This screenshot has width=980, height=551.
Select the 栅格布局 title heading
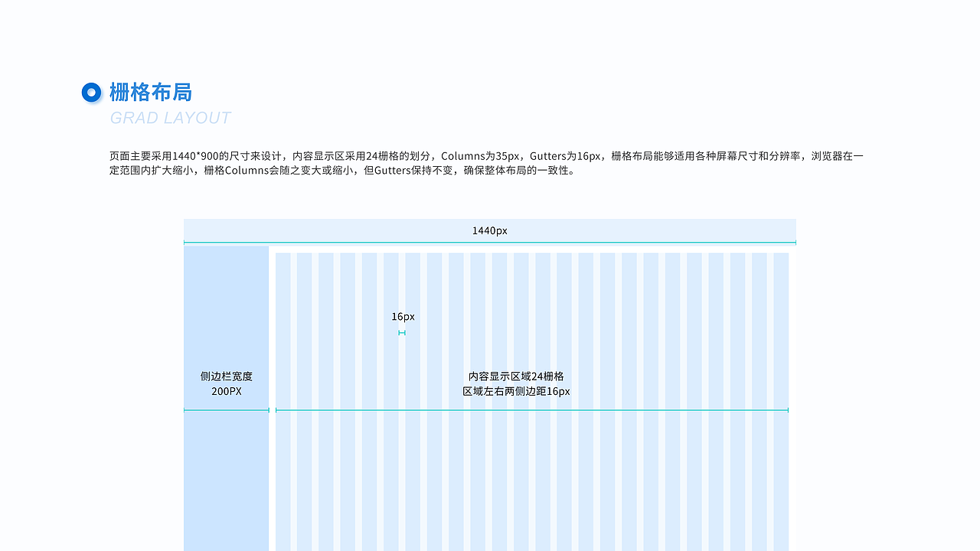(152, 92)
